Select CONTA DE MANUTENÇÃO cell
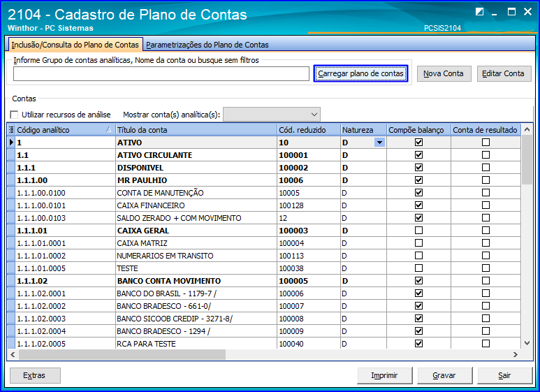This screenshot has height=392, width=540. pos(196,193)
